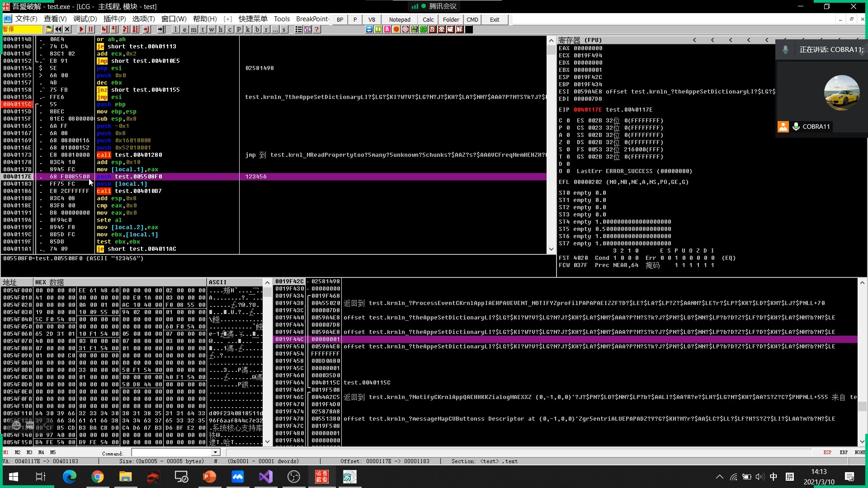Viewport: 868px width, 488px height.
Task: Click disassembly scrollbar up arrow
Action: click(x=551, y=40)
